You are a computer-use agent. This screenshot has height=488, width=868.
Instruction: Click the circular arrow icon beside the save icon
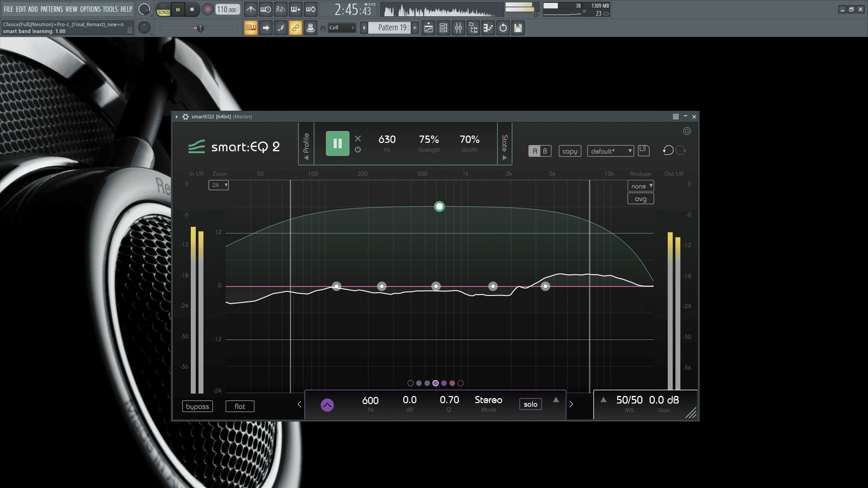(503, 28)
